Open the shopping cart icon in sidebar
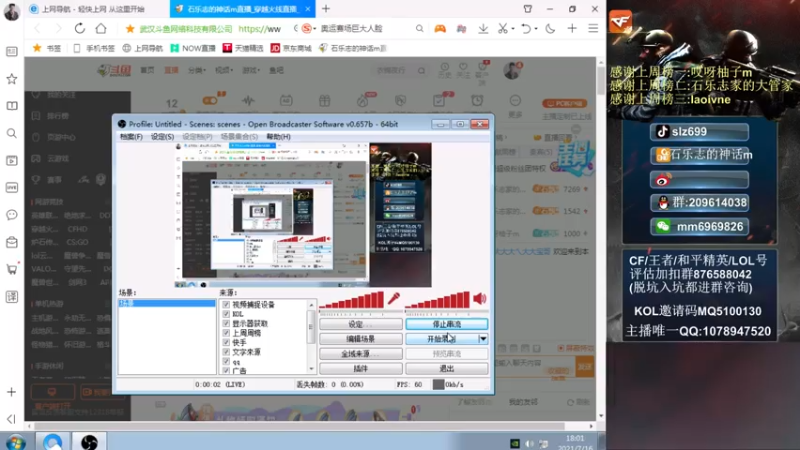This screenshot has width=800, height=450. coord(11,269)
